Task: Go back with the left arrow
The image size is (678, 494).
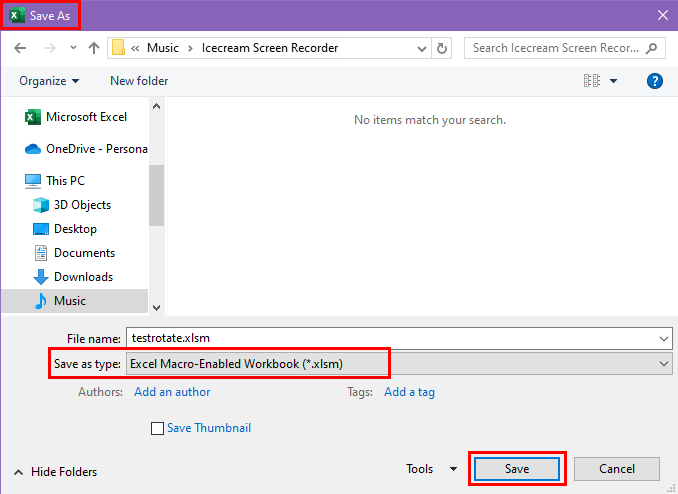Action: click(20, 48)
